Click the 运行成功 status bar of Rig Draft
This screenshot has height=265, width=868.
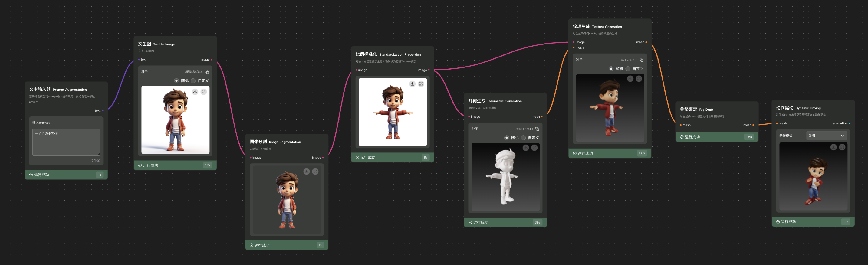point(717,137)
